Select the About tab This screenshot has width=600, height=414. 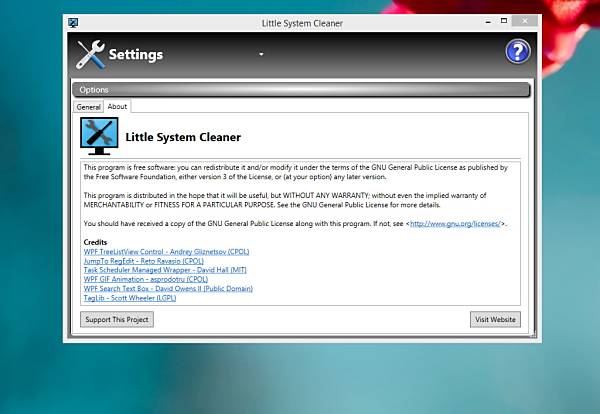tap(117, 106)
